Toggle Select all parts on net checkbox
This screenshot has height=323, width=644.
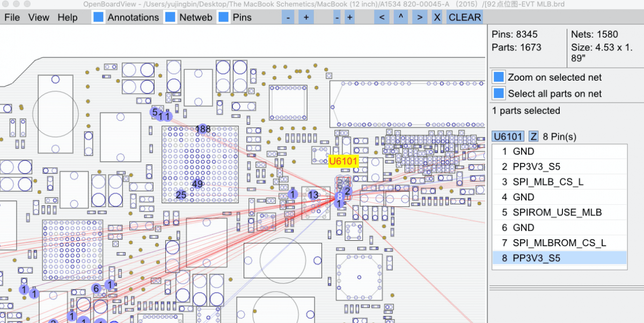[x=499, y=94]
